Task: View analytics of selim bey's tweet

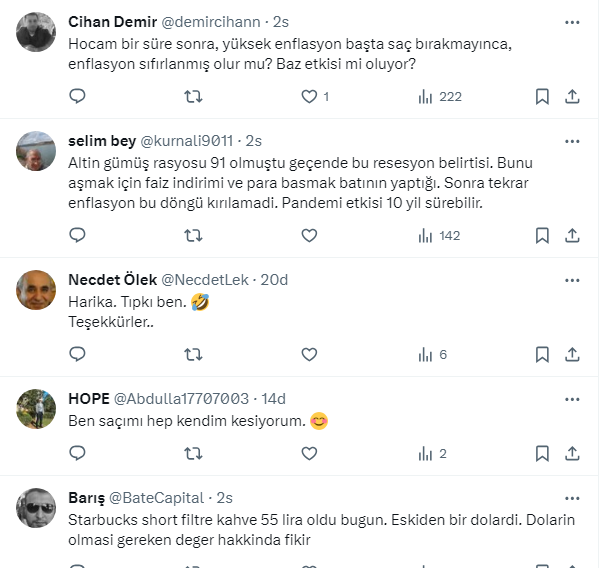Action: pos(425,235)
